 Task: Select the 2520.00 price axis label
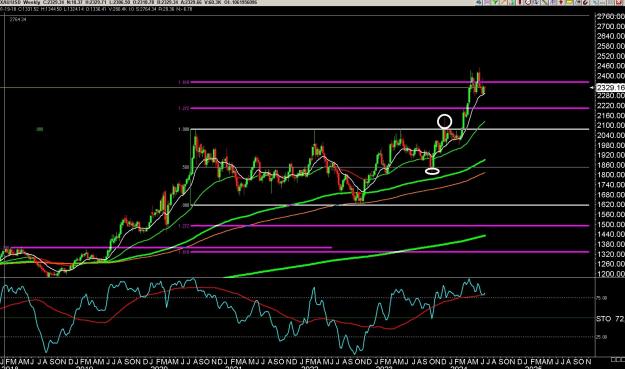click(611, 56)
